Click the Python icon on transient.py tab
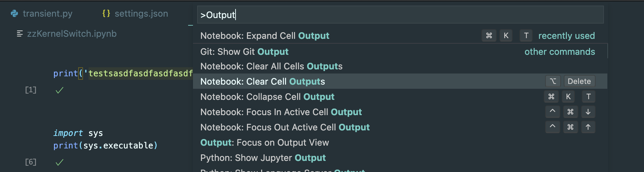The height and width of the screenshot is (172, 644). (15, 14)
